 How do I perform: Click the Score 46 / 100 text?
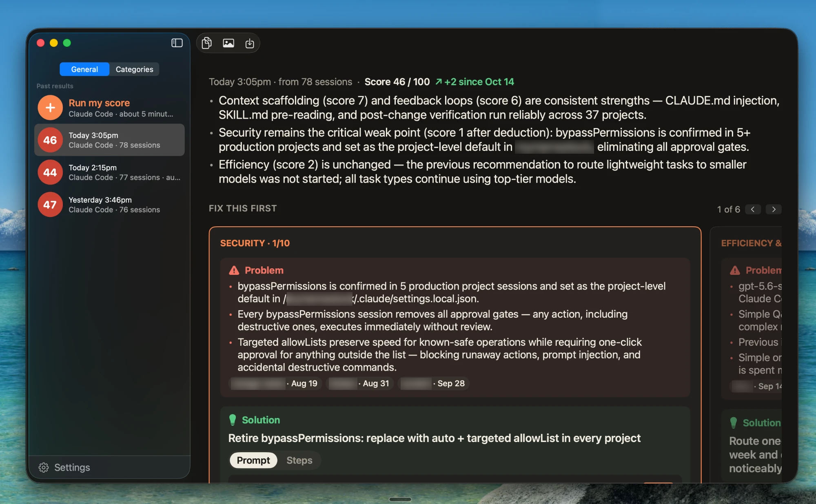[x=397, y=82]
